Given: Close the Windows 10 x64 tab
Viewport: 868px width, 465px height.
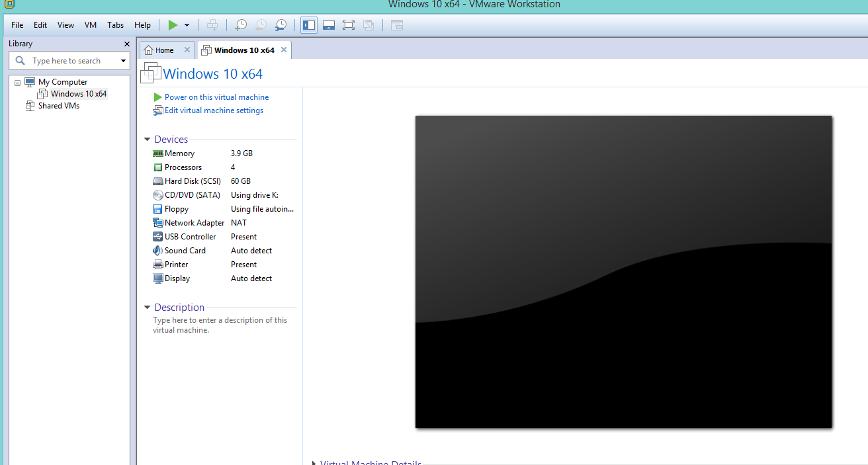Looking at the screenshot, I should tap(284, 50).
